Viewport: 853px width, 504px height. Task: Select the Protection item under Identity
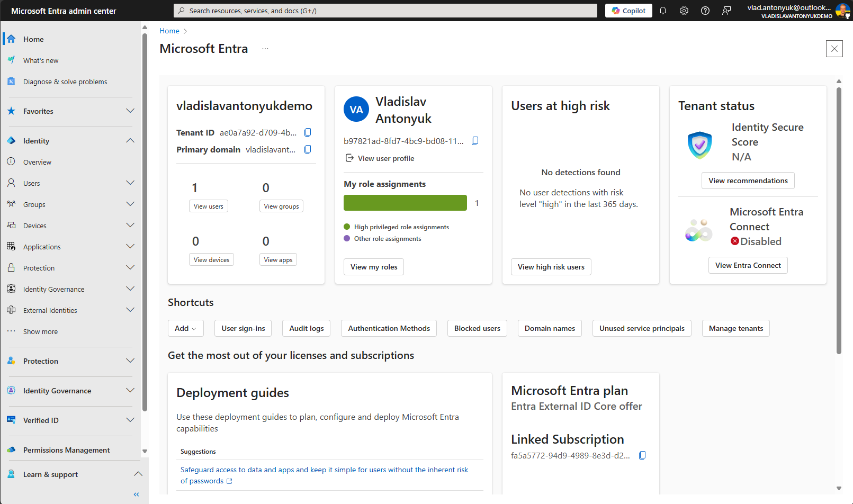tap(39, 268)
